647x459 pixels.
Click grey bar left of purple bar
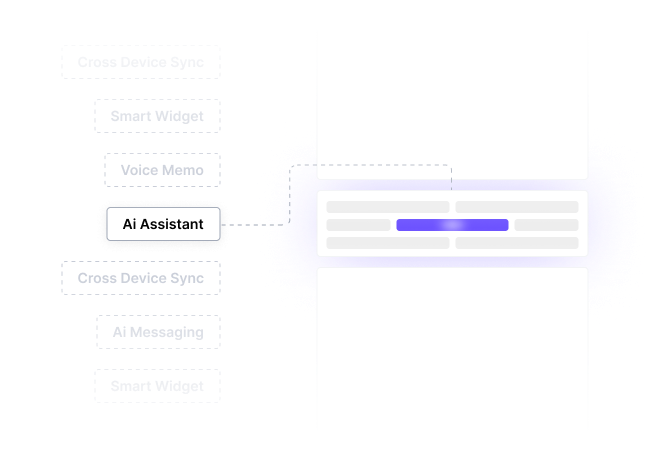[358, 225]
